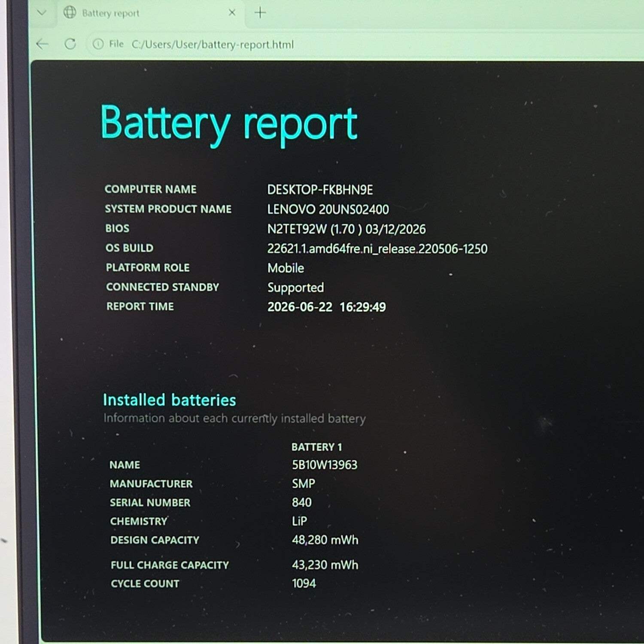The height and width of the screenshot is (644, 644).
Task: Click cycle count value 1094
Action: click(304, 583)
